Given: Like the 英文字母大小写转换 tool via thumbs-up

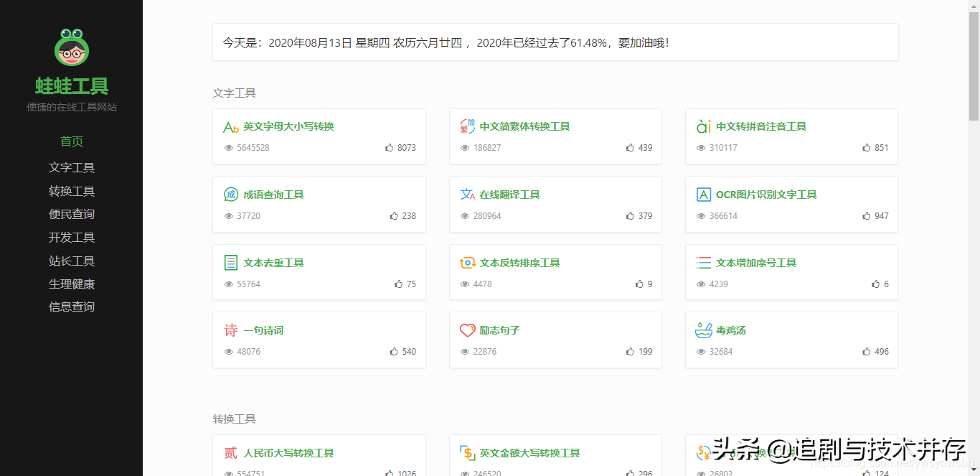Looking at the screenshot, I should pyautogui.click(x=390, y=148).
